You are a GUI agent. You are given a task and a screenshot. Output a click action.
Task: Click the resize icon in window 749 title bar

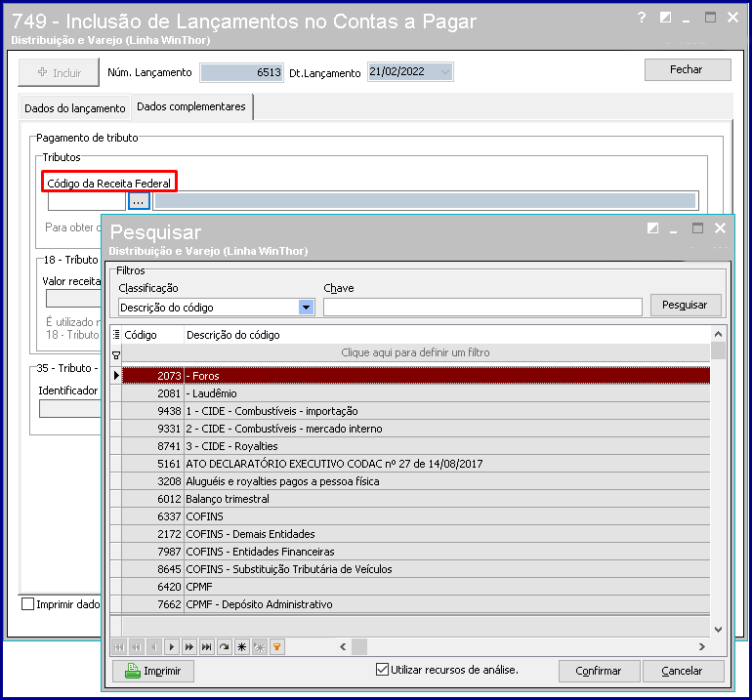pos(665,18)
